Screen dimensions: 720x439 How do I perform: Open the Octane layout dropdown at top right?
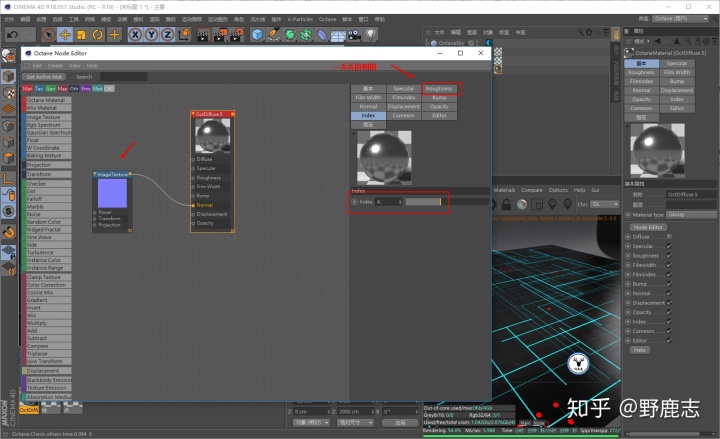coord(681,18)
